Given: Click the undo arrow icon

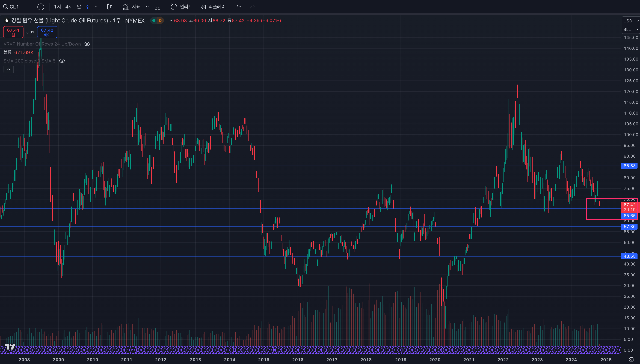Looking at the screenshot, I should point(239,7).
